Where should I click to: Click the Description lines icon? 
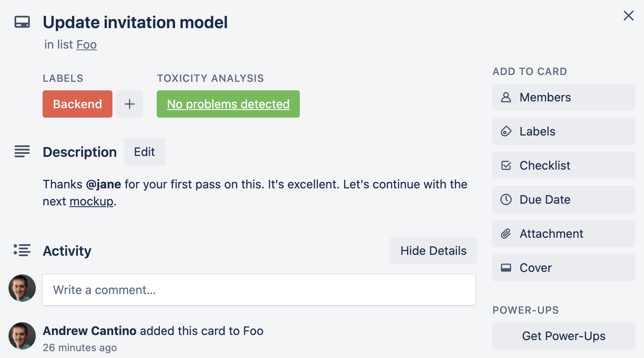22,151
